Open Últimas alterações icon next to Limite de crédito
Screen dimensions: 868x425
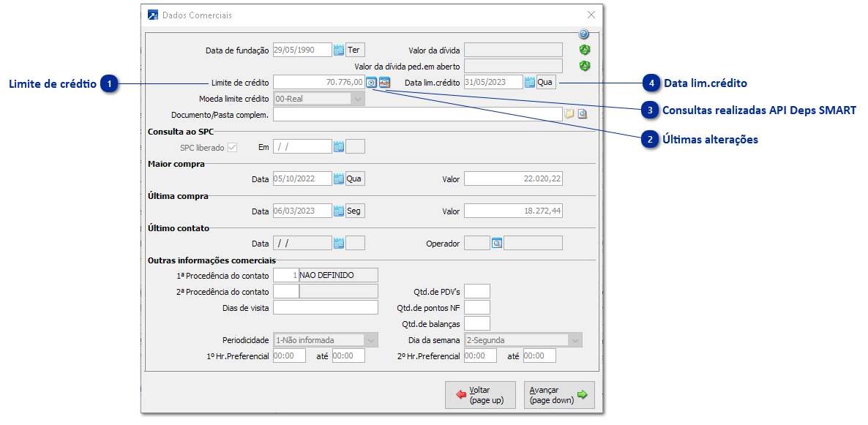pyautogui.click(x=372, y=82)
